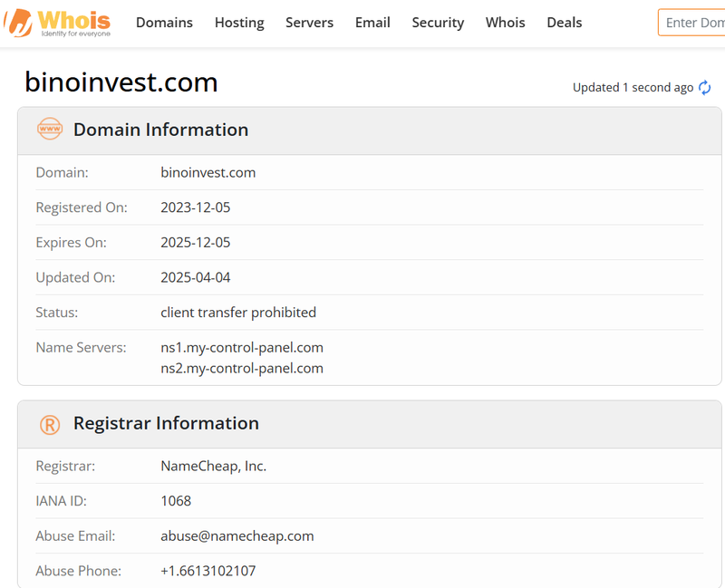This screenshot has height=588, width=725.
Task: Click the blue refresh icon beside Updated
Action: click(x=705, y=87)
